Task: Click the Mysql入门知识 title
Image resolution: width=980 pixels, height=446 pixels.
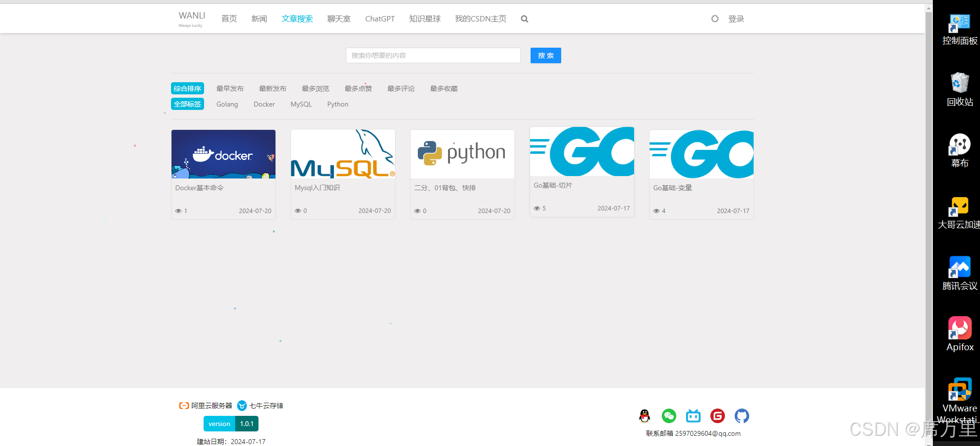Action: pos(317,188)
